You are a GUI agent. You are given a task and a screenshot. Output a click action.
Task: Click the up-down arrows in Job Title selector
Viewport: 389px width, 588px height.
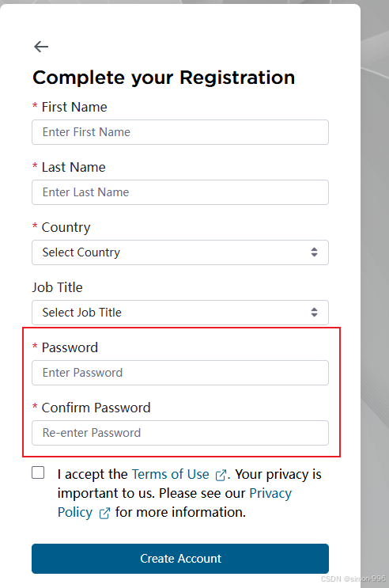click(x=314, y=312)
